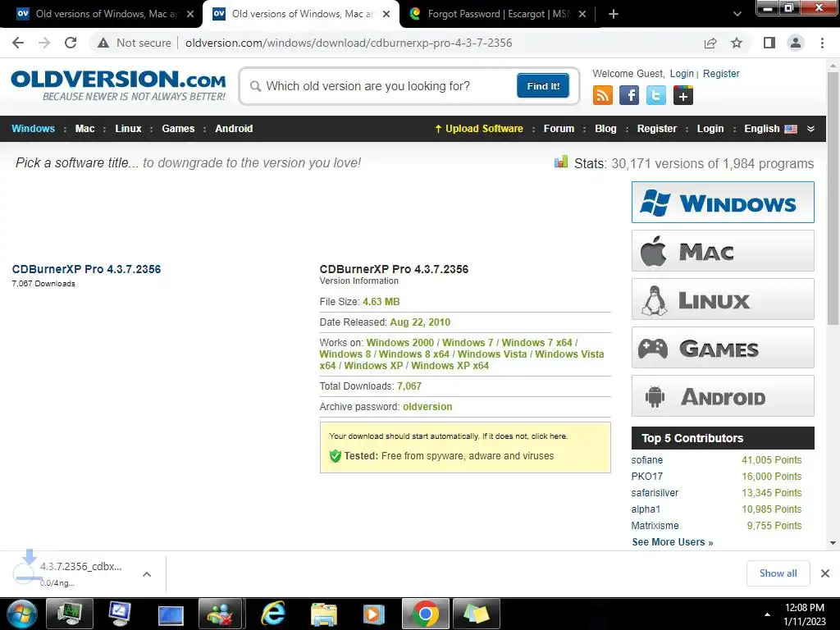Click the OldVersion.com logo
The width and height of the screenshot is (840, 630).
click(x=118, y=85)
